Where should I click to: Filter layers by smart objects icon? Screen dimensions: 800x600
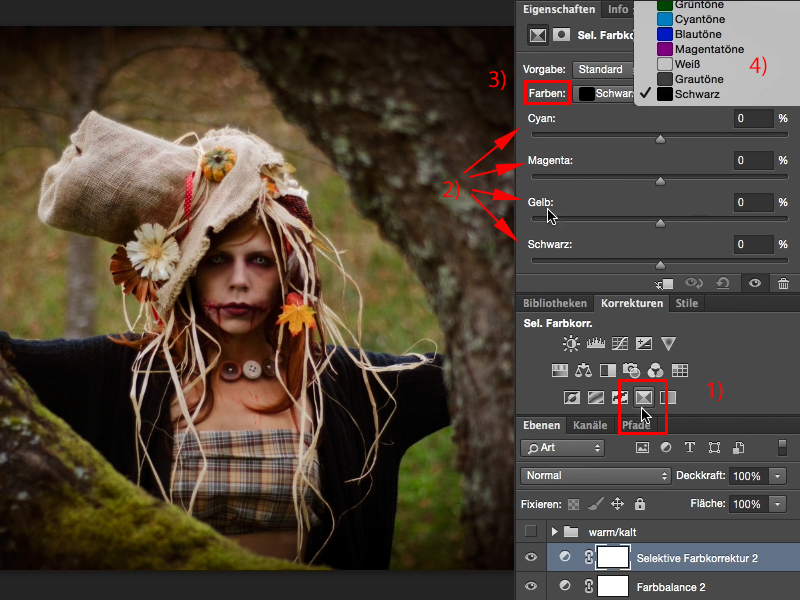(738, 447)
